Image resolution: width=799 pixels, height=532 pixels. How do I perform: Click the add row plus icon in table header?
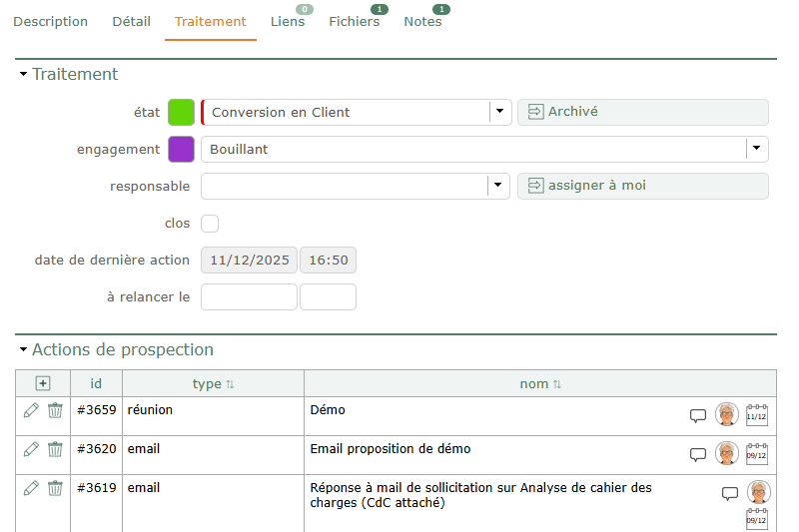tap(42, 383)
